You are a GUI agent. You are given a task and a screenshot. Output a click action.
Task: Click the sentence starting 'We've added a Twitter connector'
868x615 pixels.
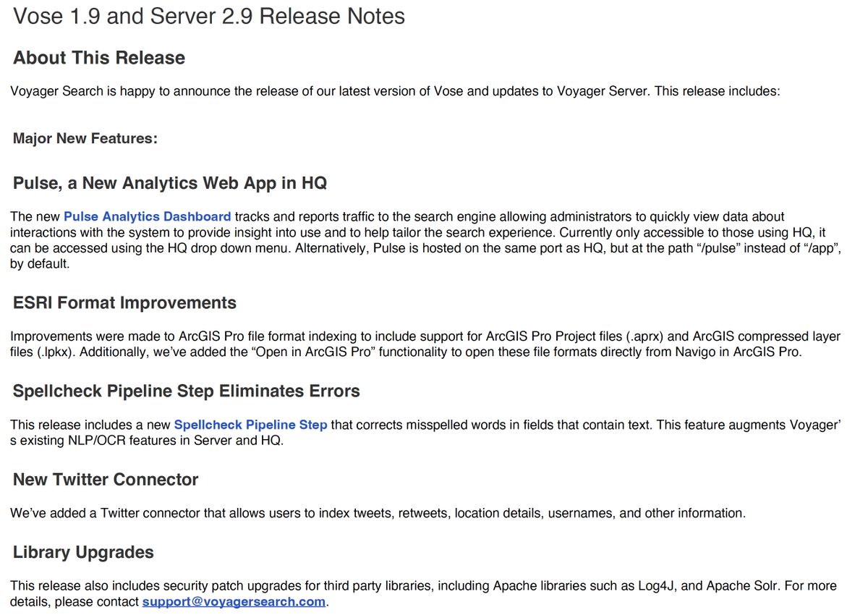click(x=378, y=513)
